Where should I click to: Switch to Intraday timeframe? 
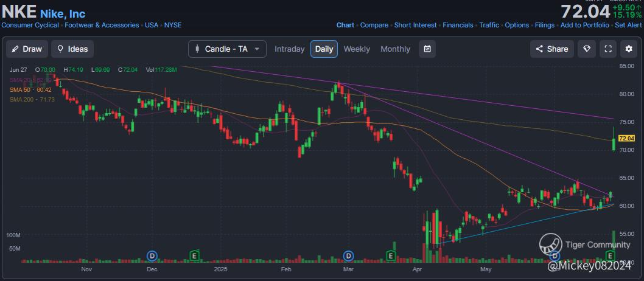point(290,49)
